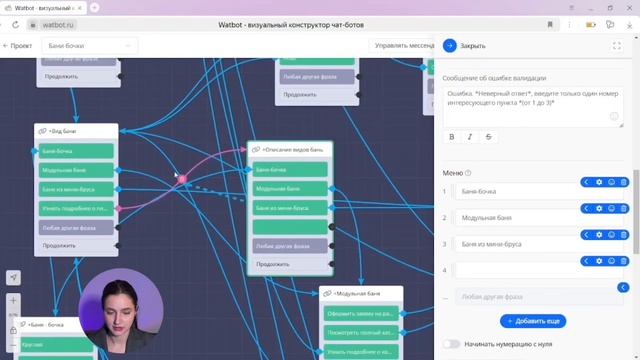Open settings gear for menu item 4
Image resolution: width=640 pixels, height=360 pixels.
[x=599, y=261]
